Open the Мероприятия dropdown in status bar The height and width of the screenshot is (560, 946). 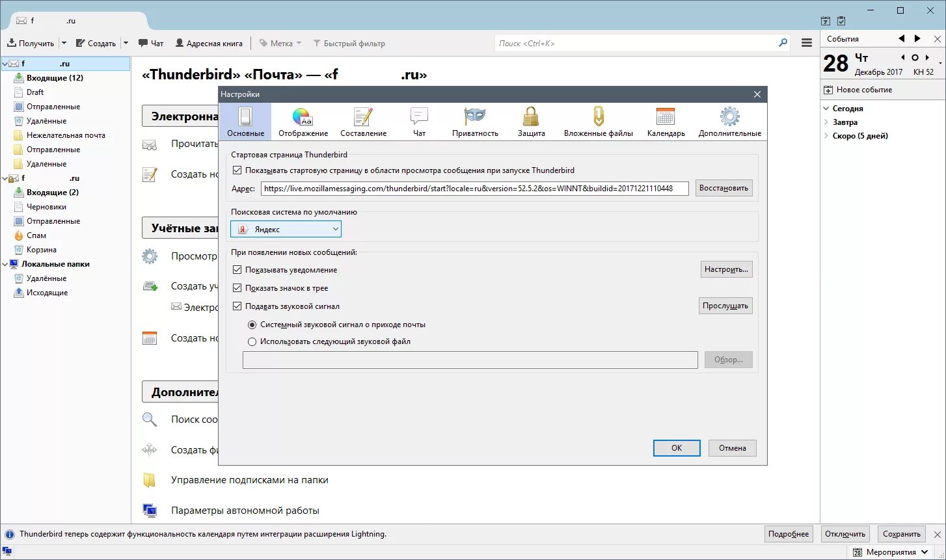pyautogui.click(x=890, y=552)
